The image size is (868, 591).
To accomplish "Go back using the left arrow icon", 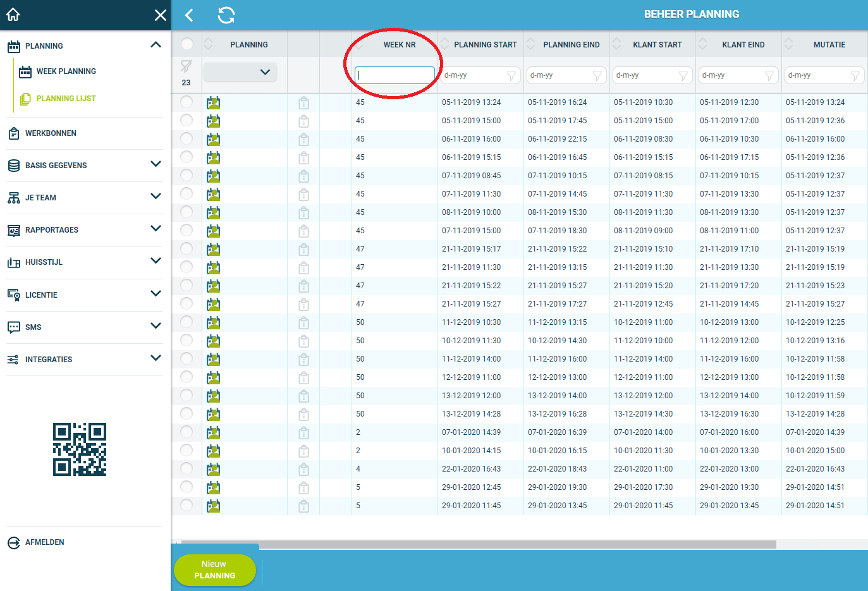I will click(x=189, y=15).
